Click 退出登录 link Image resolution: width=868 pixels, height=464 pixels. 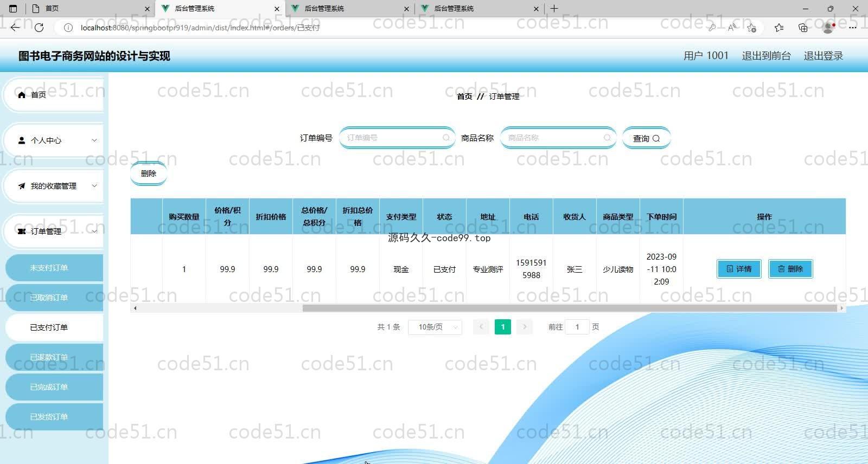[x=823, y=56]
